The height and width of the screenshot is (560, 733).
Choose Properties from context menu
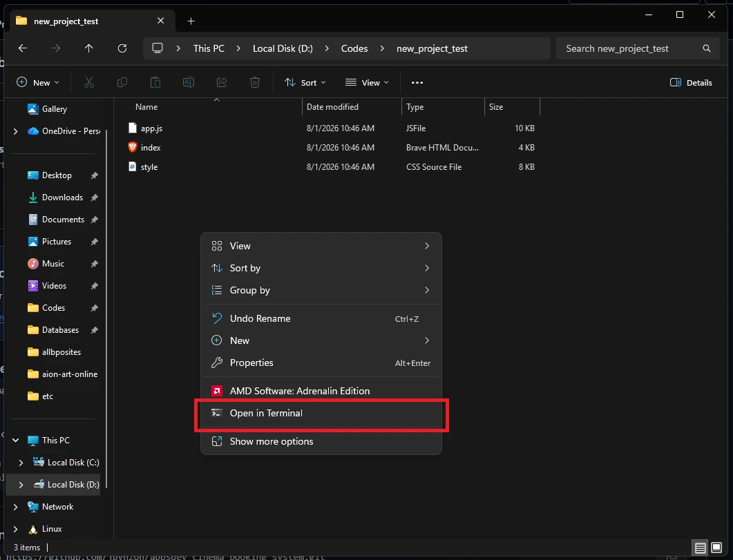coord(321,363)
